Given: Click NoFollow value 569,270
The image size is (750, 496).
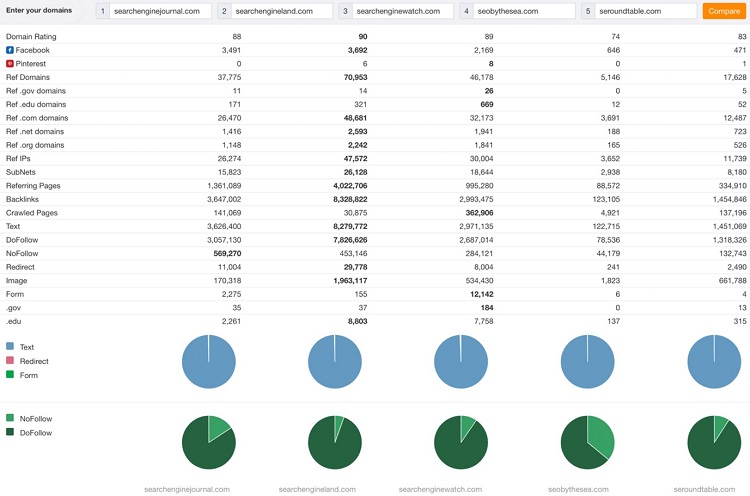Looking at the screenshot, I should 227,254.
